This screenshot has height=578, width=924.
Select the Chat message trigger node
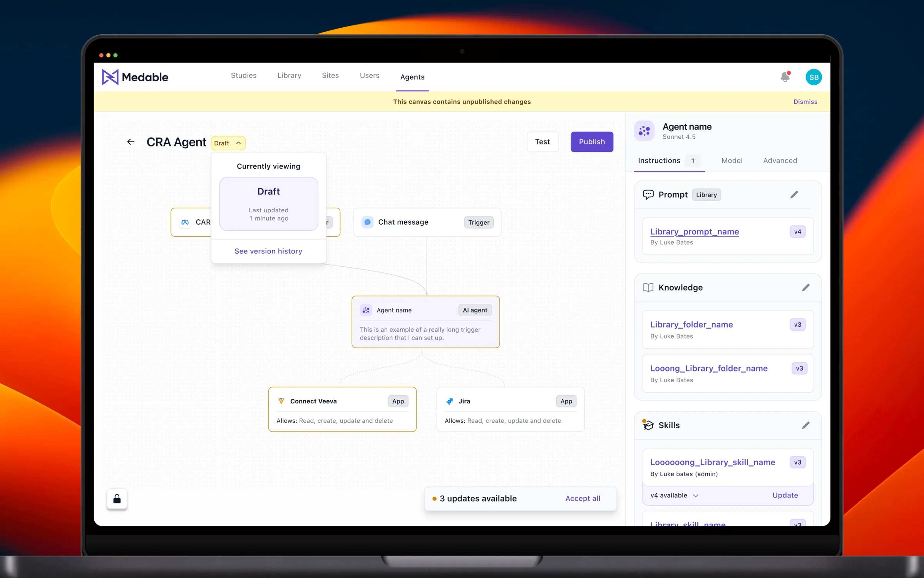[427, 222]
